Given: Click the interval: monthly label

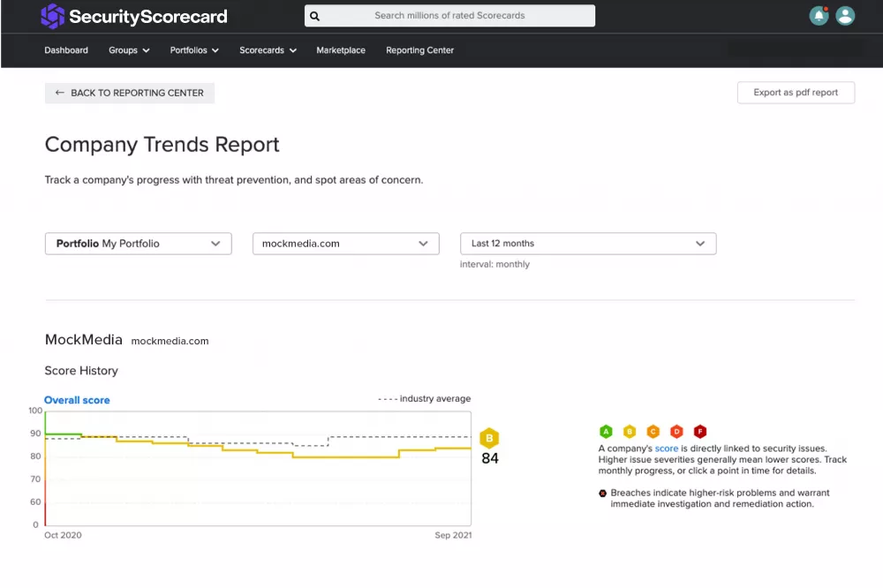Looking at the screenshot, I should click(x=494, y=264).
